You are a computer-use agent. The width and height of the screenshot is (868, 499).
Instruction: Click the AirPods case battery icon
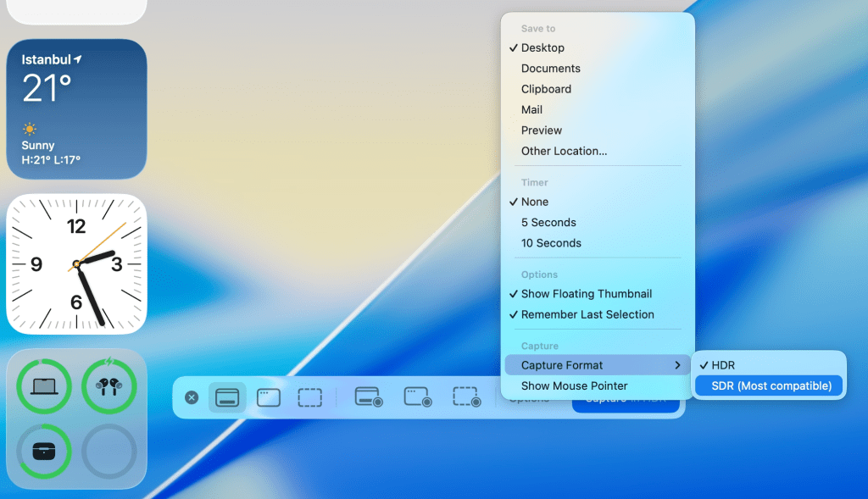click(x=44, y=451)
